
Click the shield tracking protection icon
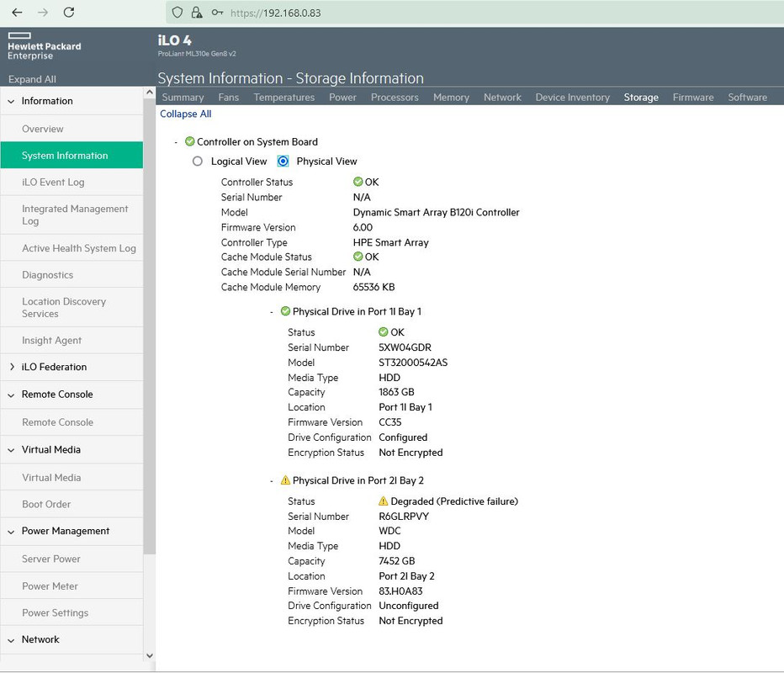(177, 13)
